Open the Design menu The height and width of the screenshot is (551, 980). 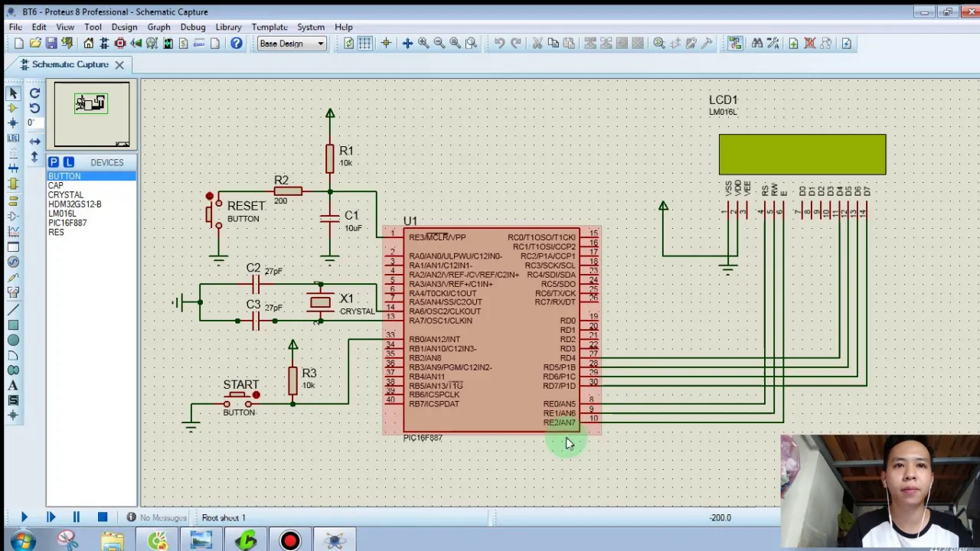pyautogui.click(x=124, y=27)
